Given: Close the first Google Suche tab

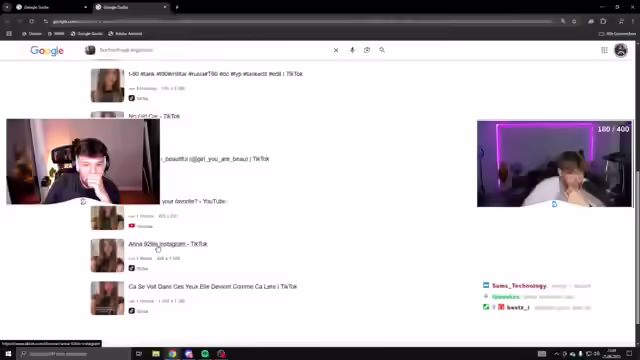Looking at the screenshot, I should pos(85,7).
